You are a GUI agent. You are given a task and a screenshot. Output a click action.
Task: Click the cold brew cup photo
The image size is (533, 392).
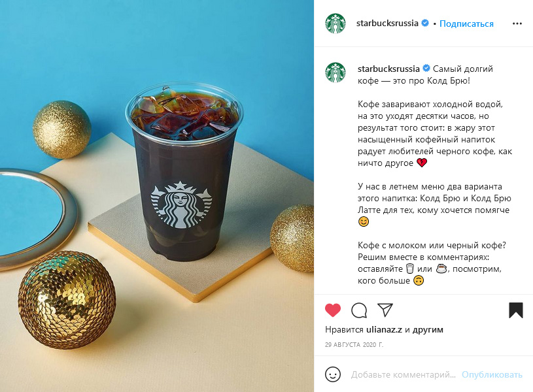[x=157, y=196]
